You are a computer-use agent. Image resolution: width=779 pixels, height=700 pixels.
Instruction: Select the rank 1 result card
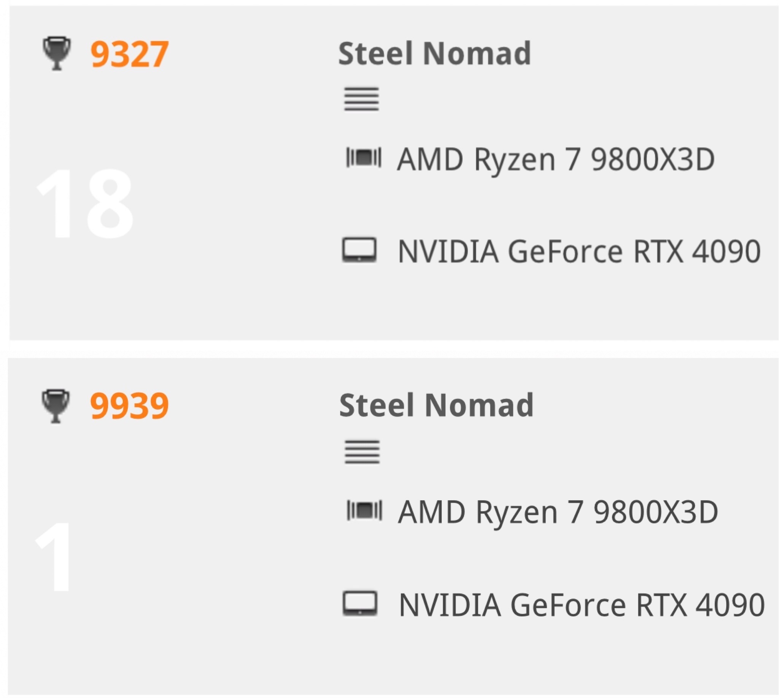click(x=231, y=654)
